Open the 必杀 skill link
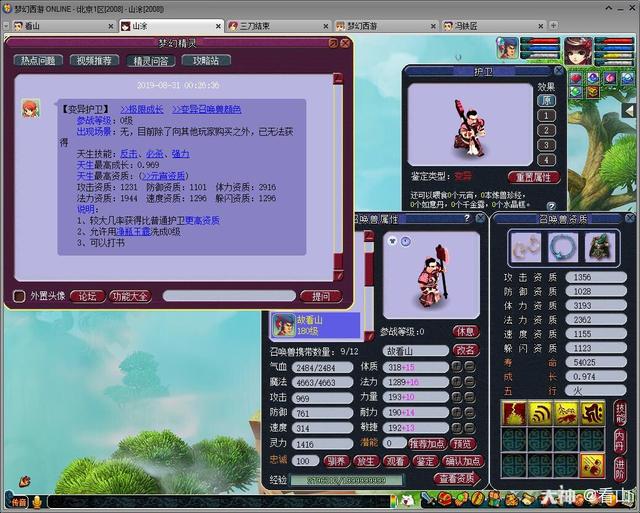Image resolution: width=640 pixels, height=513 pixels. pos(155,154)
